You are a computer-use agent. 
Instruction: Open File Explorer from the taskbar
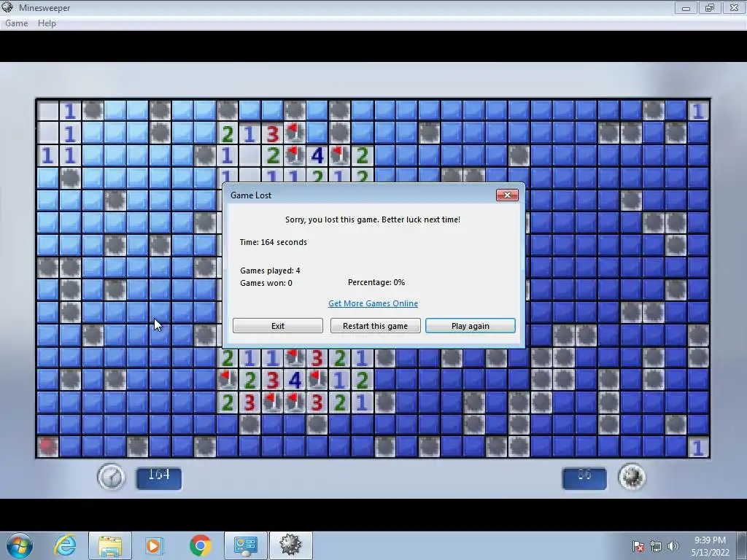(110, 545)
